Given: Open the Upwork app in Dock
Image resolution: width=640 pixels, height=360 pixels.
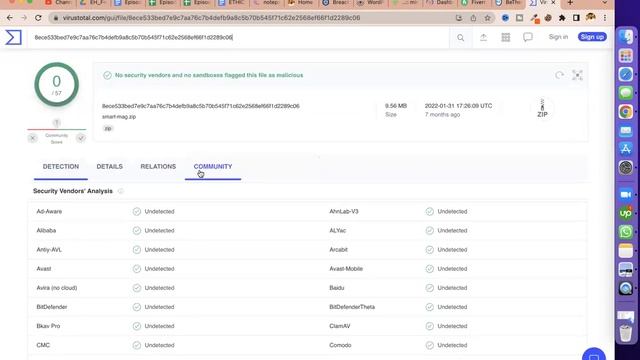Looking at the screenshot, I should click(626, 213).
